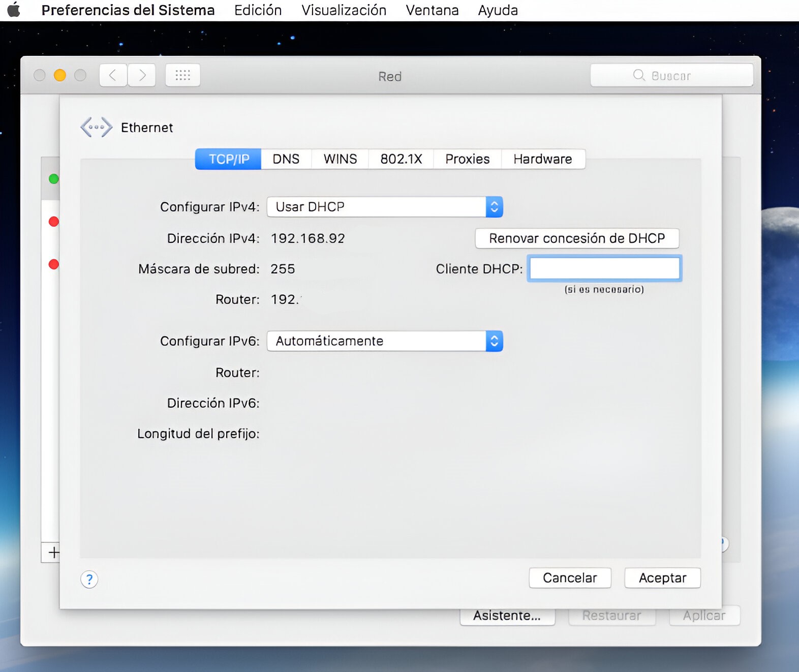
Task: Select the TCP/IP tab
Action: pos(229,159)
